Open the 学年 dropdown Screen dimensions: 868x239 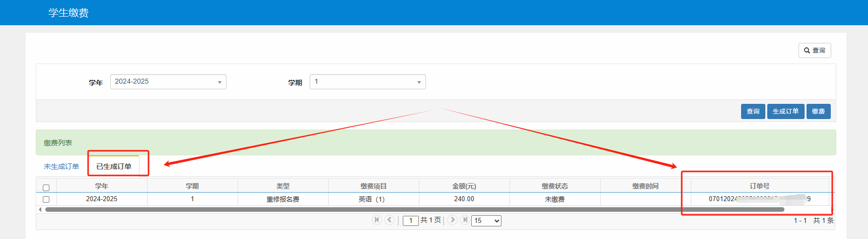point(168,82)
